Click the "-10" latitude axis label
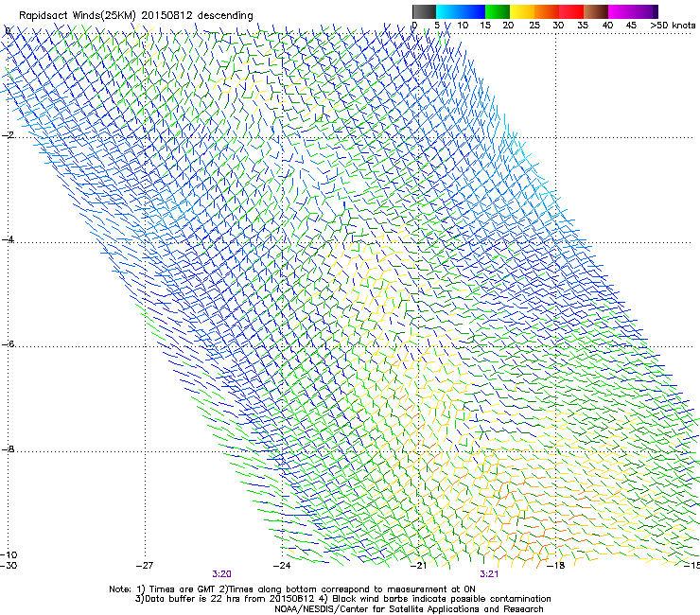The image size is (700, 615). tap(9, 555)
